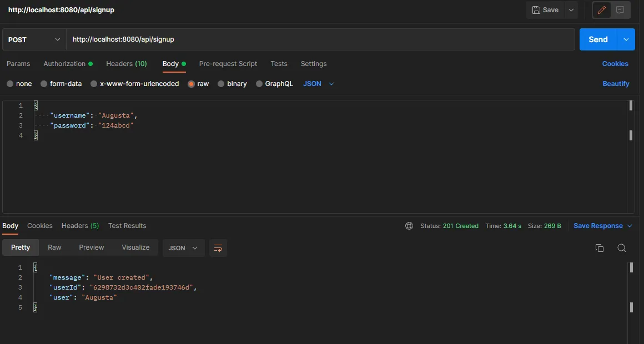Screen dimensions: 644x344
Task: Click the globe network icon
Action: click(x=409, y=226)
